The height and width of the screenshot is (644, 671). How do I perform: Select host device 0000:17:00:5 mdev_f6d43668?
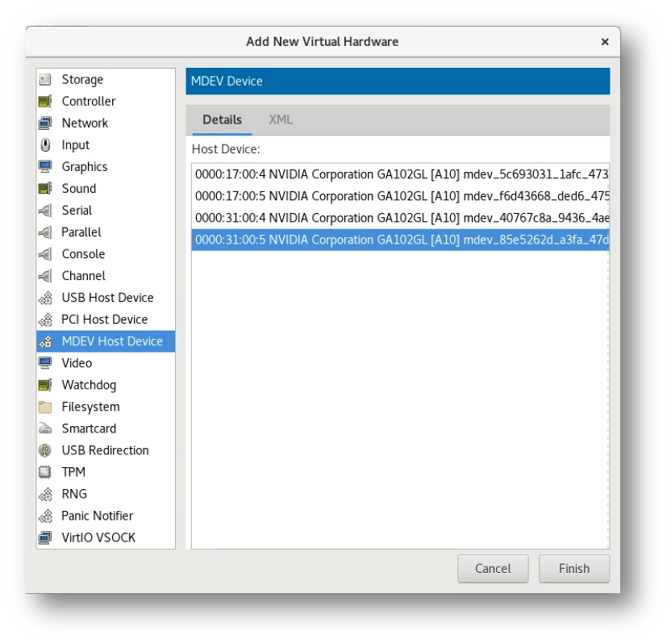tap(400, 196)
